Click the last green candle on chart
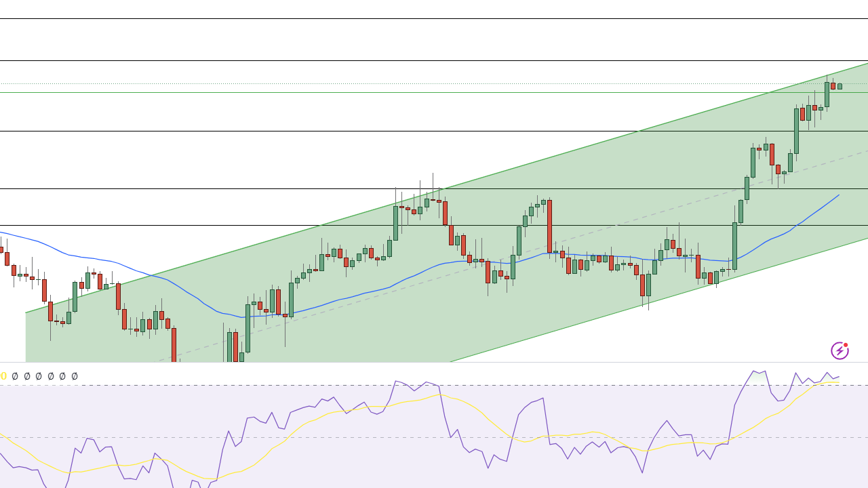Image resolution: width=868 pixels, height=488 pixels. [840, 86]
